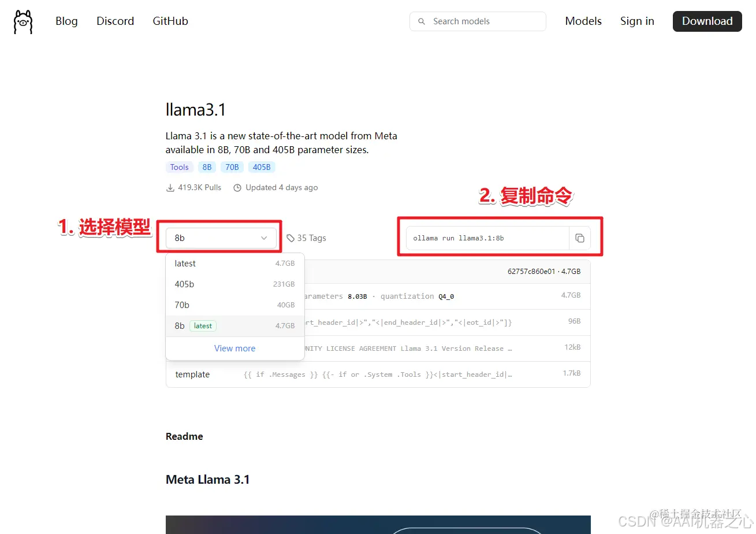The height and width of the screenshot is (534, 756).
Task: Select the 8b latest model option
Action: point(234,326)
